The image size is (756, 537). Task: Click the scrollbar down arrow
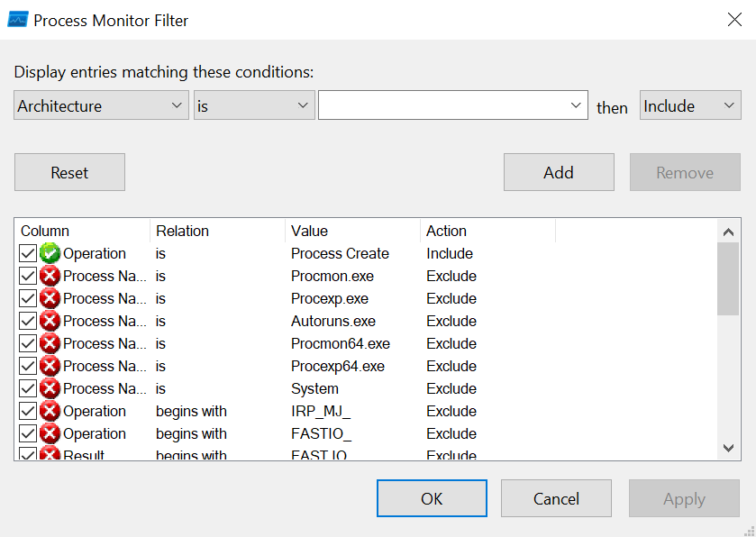click(x=728, y=448)
